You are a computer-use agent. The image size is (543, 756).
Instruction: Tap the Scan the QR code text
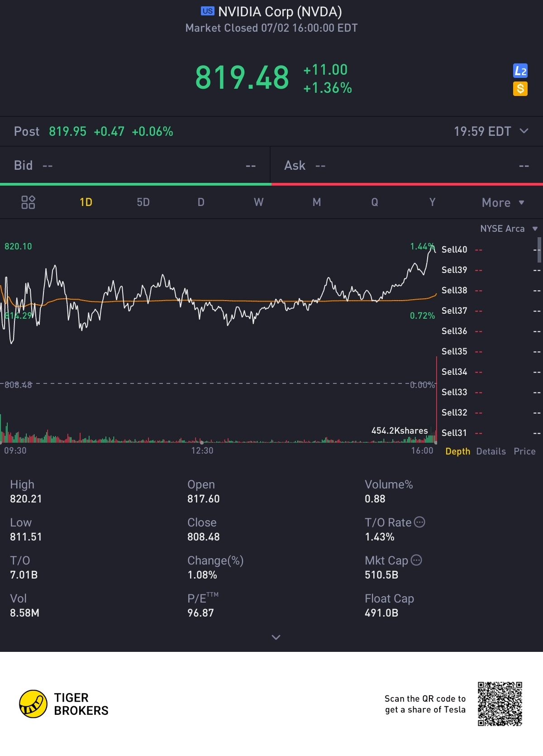[425, 704]
